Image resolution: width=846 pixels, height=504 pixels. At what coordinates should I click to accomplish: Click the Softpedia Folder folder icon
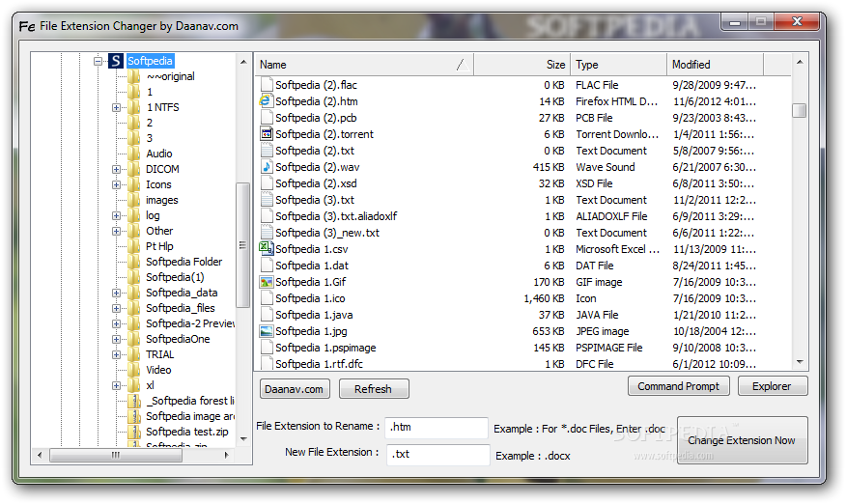click(134, 262)
